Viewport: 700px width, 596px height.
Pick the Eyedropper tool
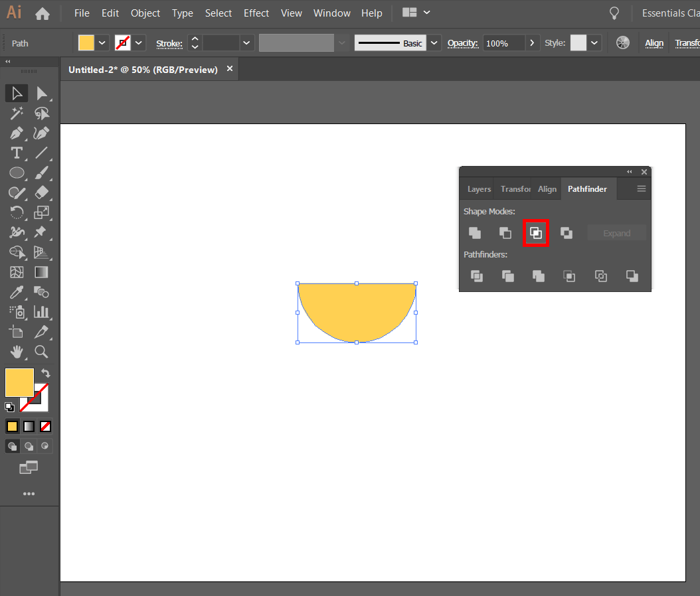[x=17, y=292]
